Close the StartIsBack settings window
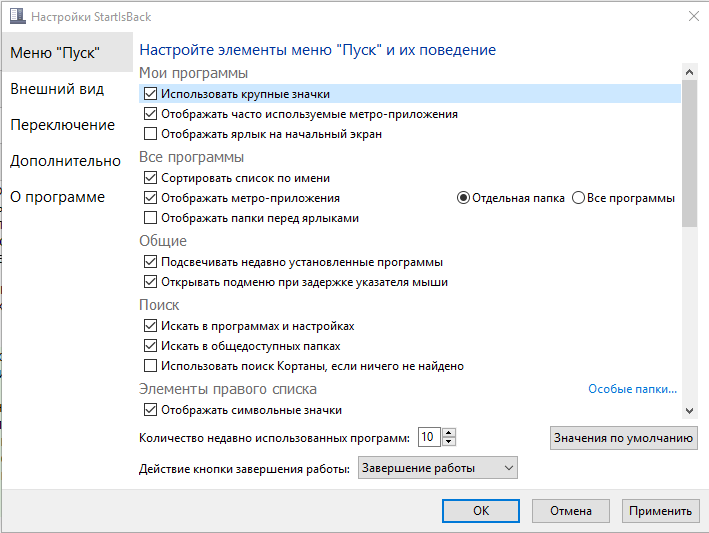 [x=694, y=16]
